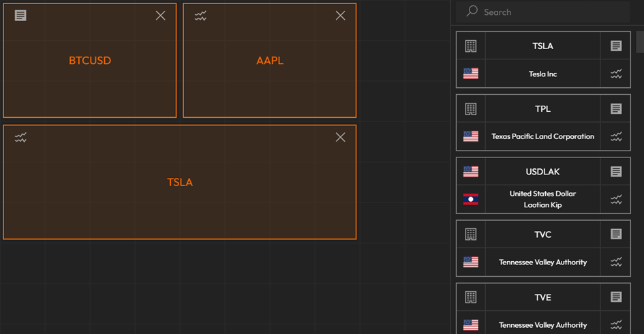Close the AAPL widget

tap(340, 15)
